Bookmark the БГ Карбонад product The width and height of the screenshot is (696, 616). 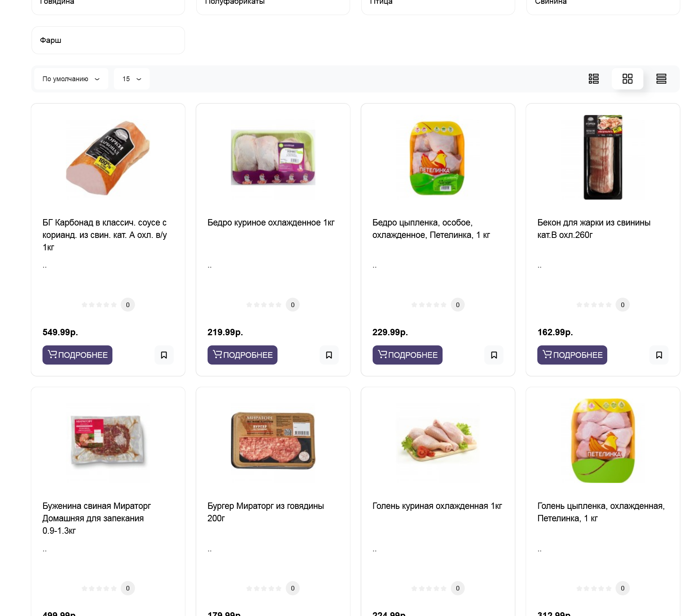click(x=164, y=355)
